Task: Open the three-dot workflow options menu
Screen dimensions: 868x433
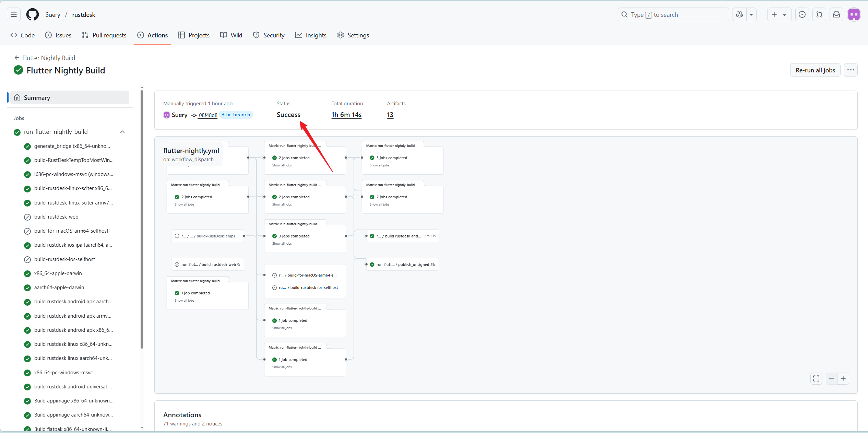Action: point(851,70)
